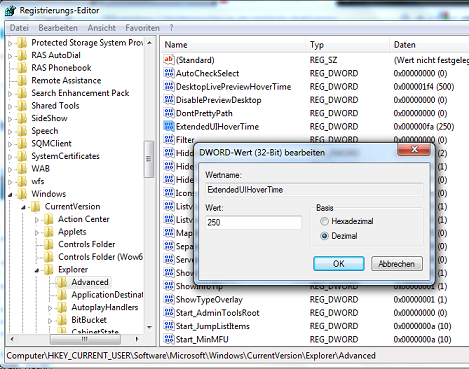
Task: Open the Bearbeiten menu
Action: (58, 28)
